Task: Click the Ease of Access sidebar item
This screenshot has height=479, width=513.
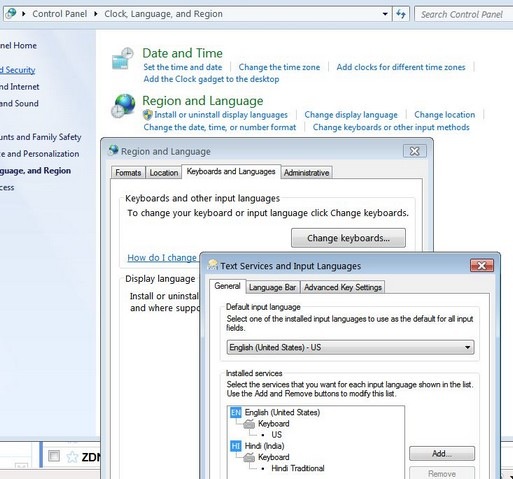Action: [x=7, y=188]
